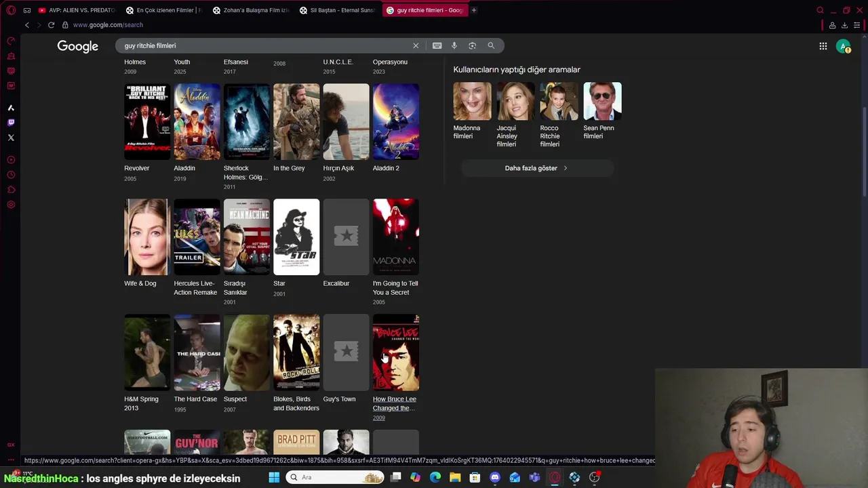Open the Google apps grid icon

tap(823, 46)
